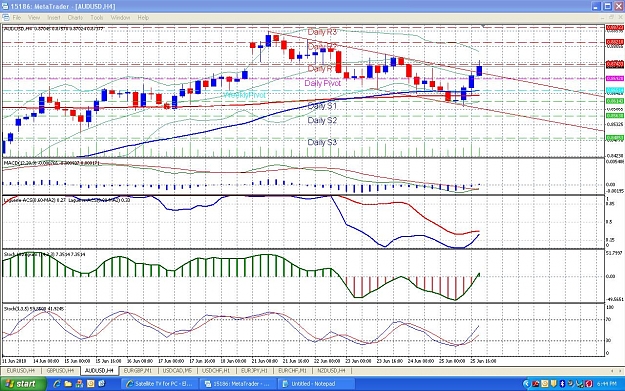Click the MetaTrader title bar icon
This screenshot has height=391, width=625.
click(x=5, y=6)
